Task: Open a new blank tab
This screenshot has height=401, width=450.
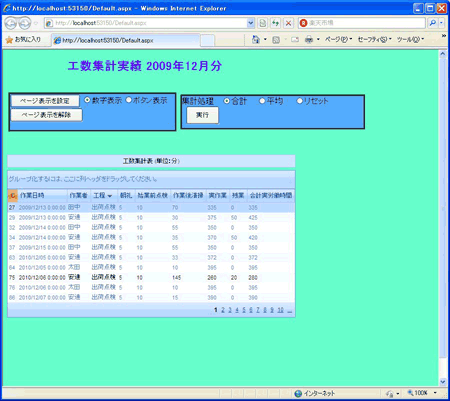Action: coord(207,41)
